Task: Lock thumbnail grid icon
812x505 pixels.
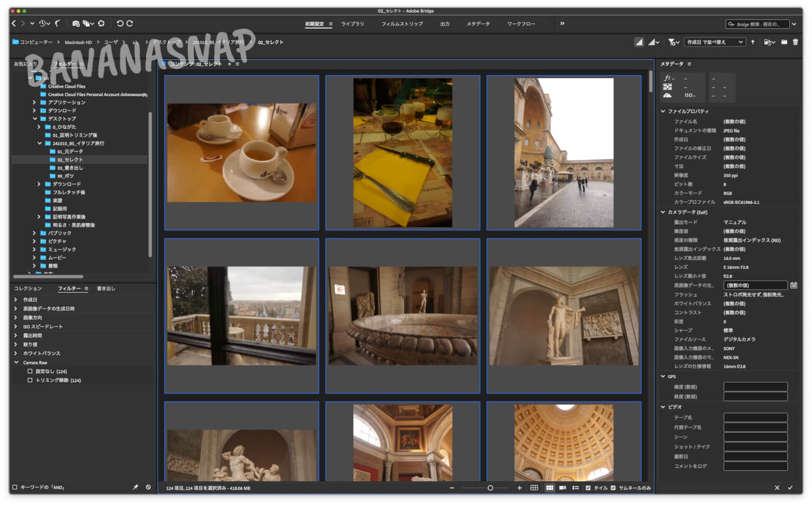Action: 534,488
